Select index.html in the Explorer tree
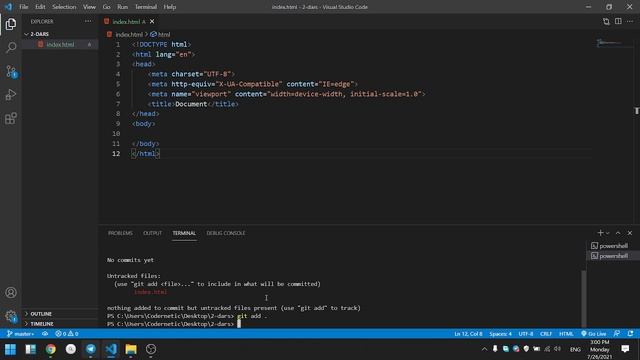Screen dimensions: 640x360 (60, 44)
